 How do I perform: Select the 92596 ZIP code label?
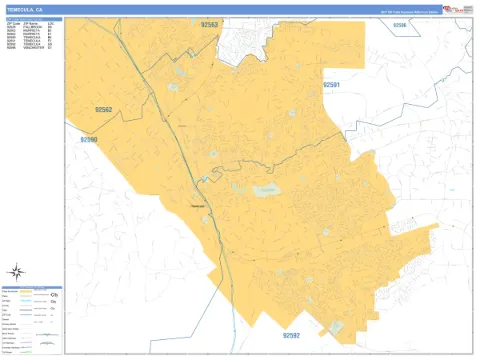[x=400, y=25]
